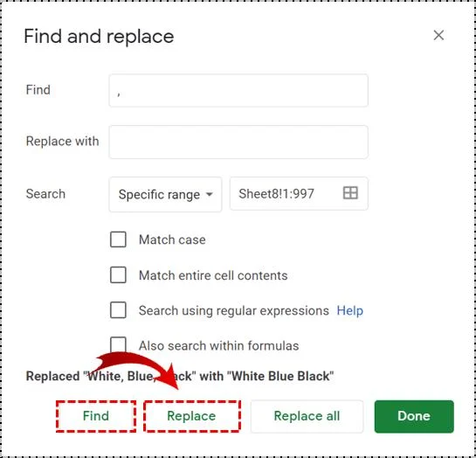Click the select data range grid icon
The height and width of the screenshot is (458, 476).
[x=350, y=193]
